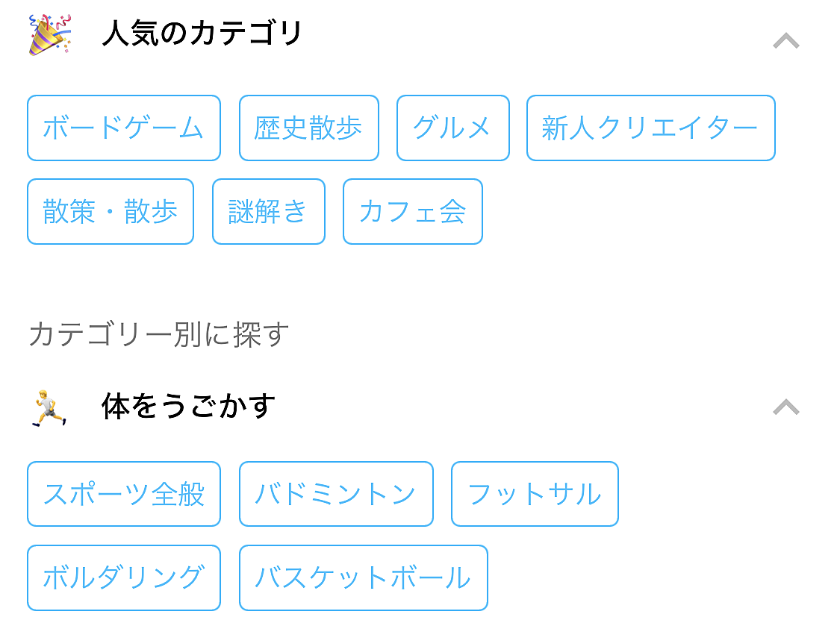This screenshot has height=623, width=840.
Task: Click the party popper emoji icon
Action: point(50,35)
